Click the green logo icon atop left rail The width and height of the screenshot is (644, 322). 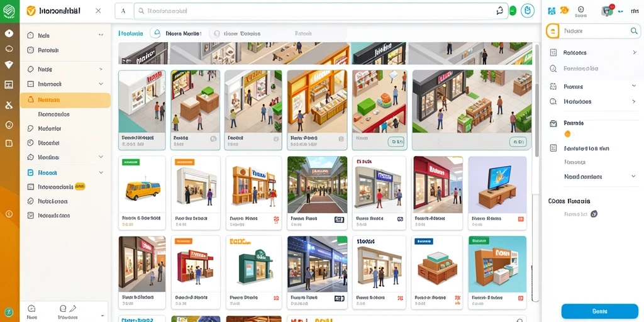tap(9, 11)
